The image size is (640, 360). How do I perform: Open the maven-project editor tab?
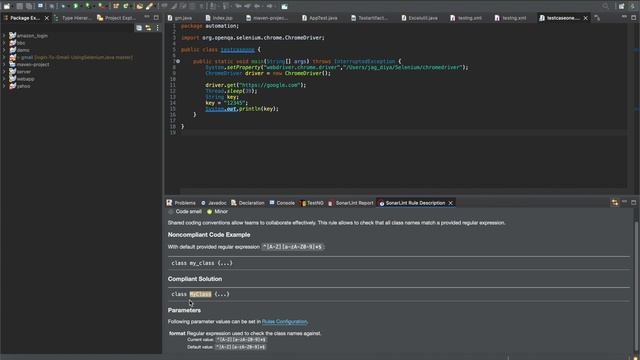[x=267, y=18]
